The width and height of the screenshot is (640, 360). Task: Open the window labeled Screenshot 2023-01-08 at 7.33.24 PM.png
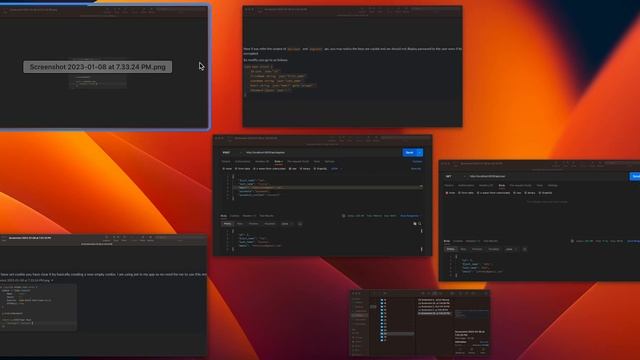point(104,67)
